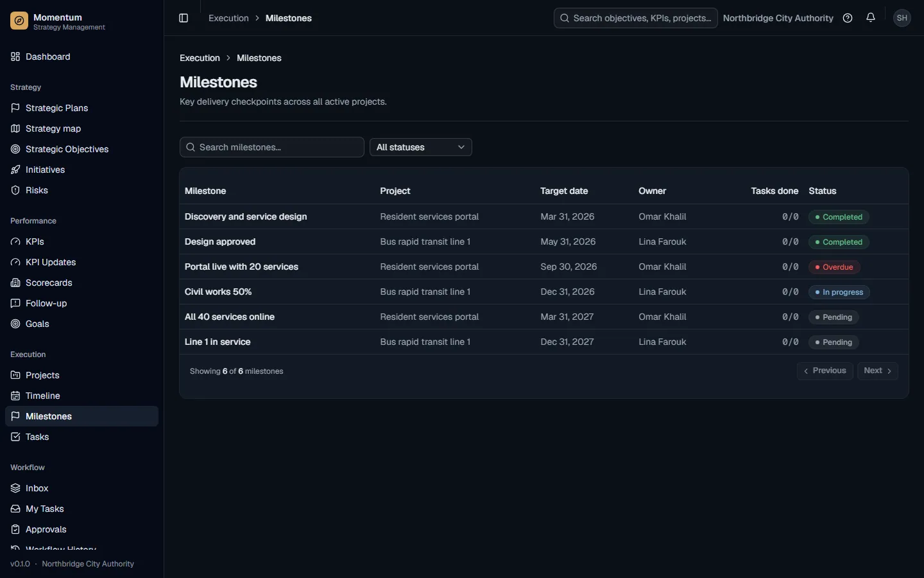Image resolution: width=924 pixels, height=578 pixels.
Task: Click the Target date column header
Action: (564, 191)
